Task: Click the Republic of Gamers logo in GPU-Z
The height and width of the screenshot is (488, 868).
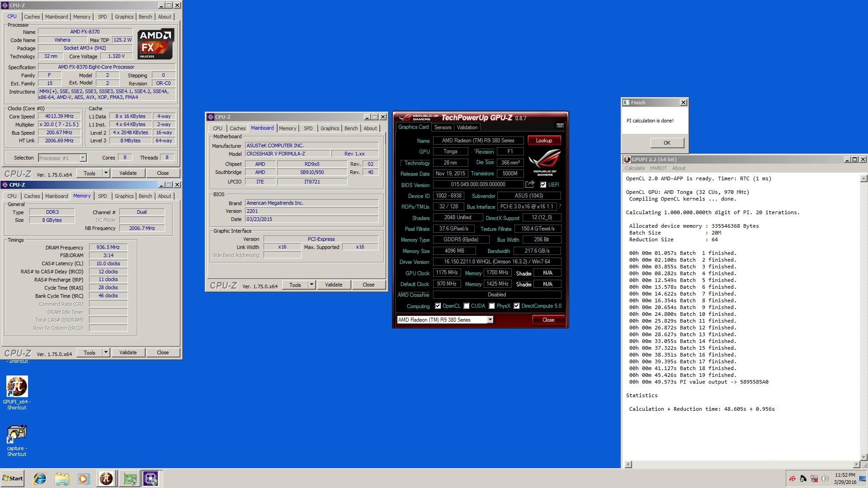Action: coord(544,163)
